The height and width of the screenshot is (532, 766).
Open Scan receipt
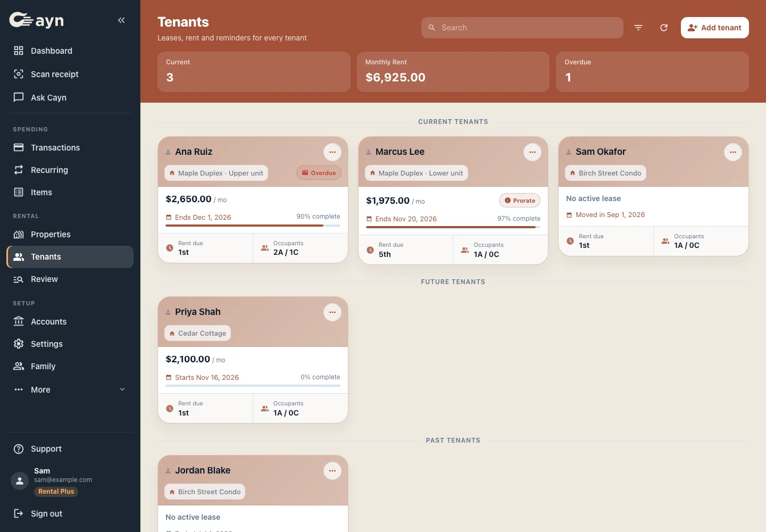pyautogui.click(x=70, y=74)
